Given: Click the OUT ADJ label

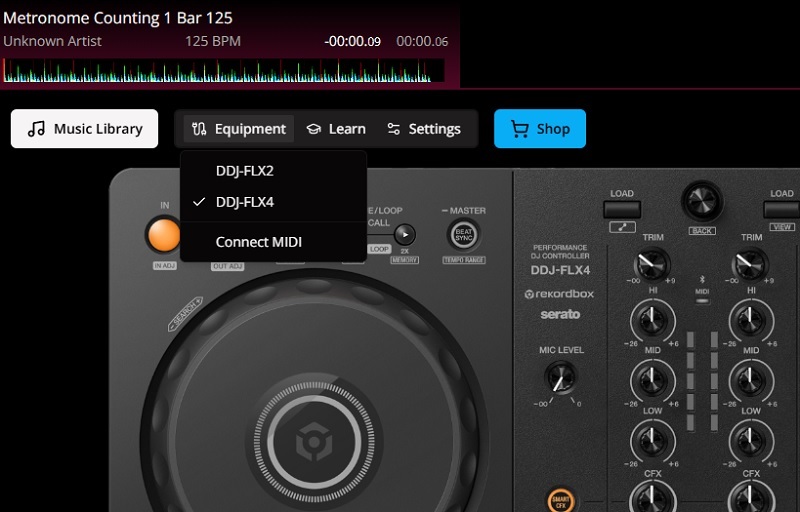Looking at the screenshot, I should (x=228, y=266).
